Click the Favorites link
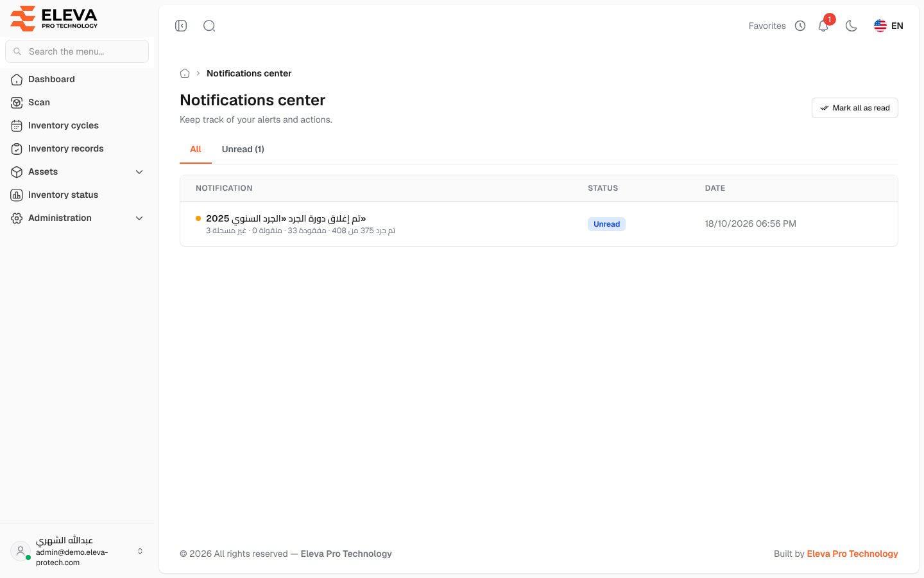Screen dimensions: 924x578 coord(767,26)
